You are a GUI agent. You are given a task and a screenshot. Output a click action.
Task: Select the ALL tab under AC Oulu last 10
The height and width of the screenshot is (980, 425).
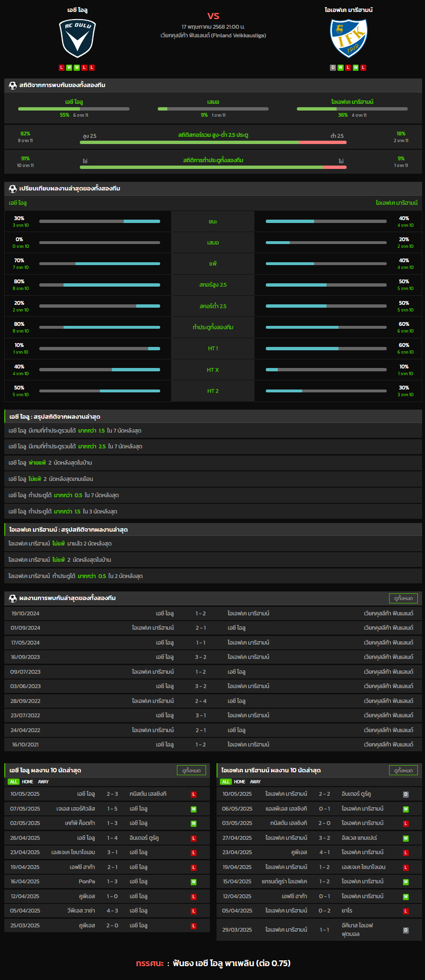pos(13,782)
